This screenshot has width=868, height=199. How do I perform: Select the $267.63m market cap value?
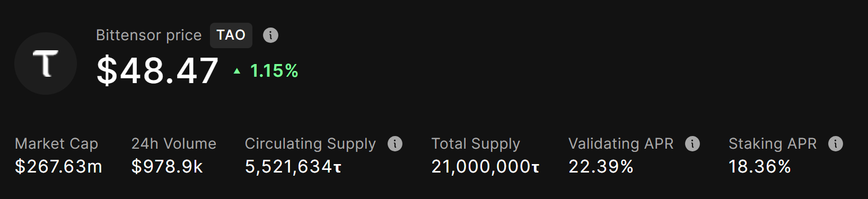click(x=58, y=167)
